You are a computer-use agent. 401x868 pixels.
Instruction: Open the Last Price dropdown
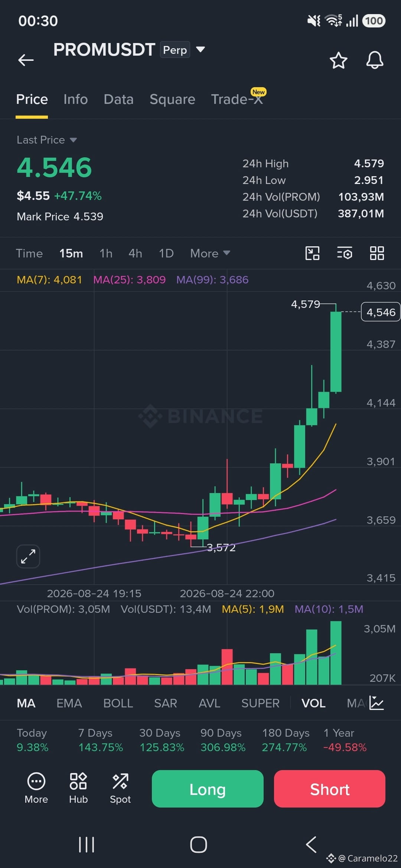47,140
